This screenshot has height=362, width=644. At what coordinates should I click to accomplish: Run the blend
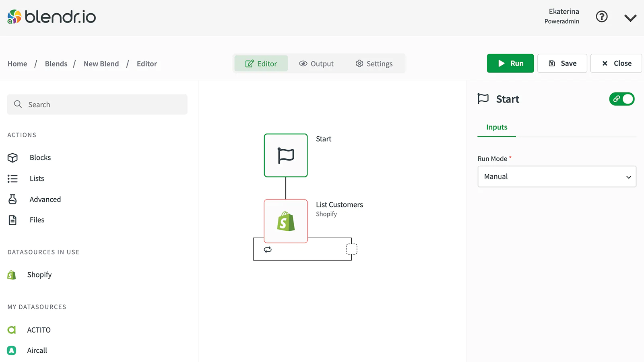[x=510, y=63]
